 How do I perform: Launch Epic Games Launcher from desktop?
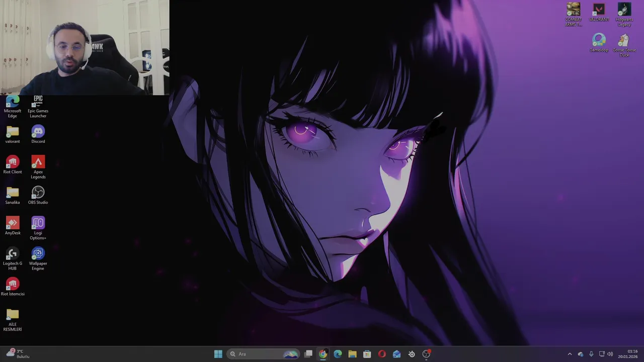click(x=38, y=107)
